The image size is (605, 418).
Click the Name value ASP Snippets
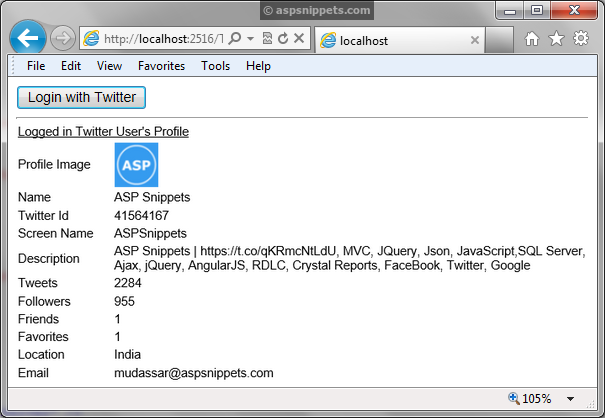click(x=152, y=197)
